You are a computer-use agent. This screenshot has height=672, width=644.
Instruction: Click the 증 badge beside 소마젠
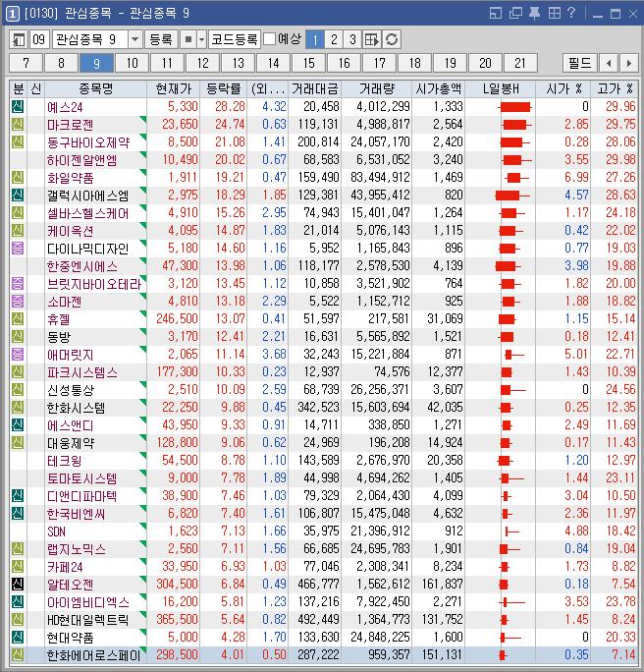click(18, 301)
